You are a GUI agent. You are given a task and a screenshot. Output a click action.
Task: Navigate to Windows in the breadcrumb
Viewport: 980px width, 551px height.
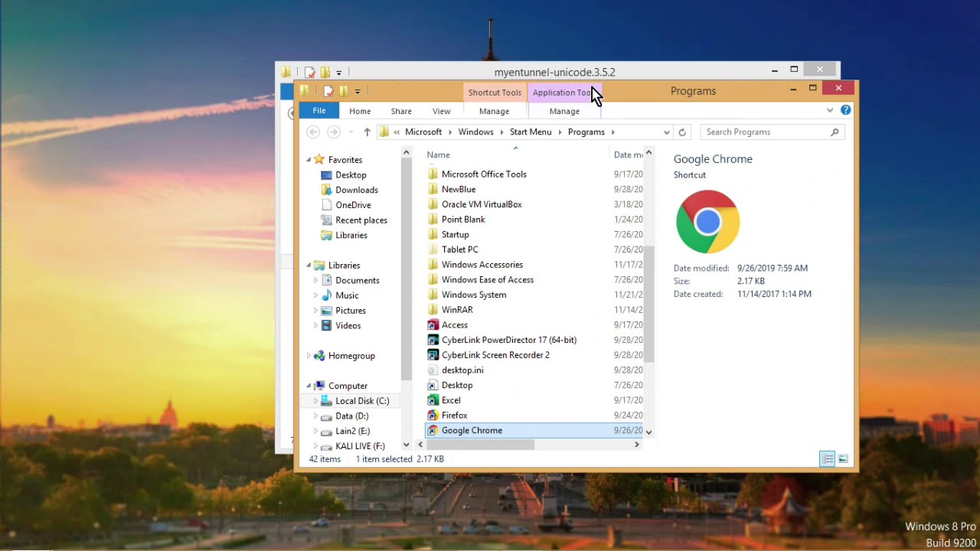[x=475, y=132]
